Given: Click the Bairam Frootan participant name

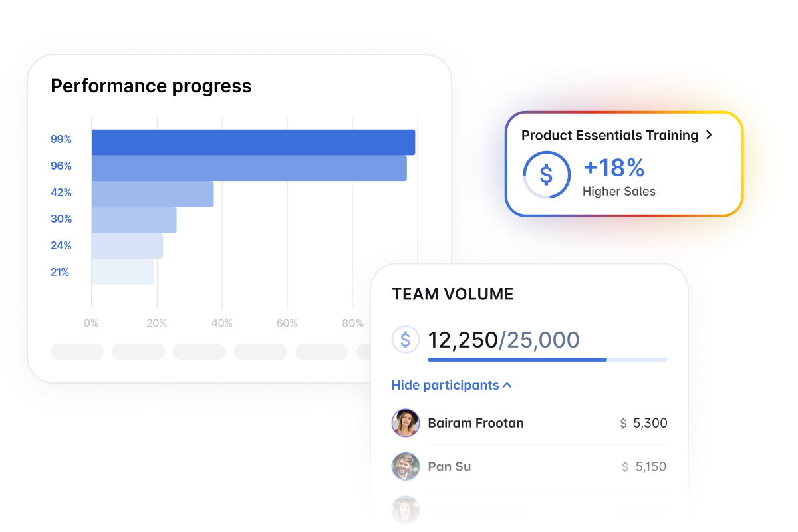Looking at the screenshot, I should (475, 423).
